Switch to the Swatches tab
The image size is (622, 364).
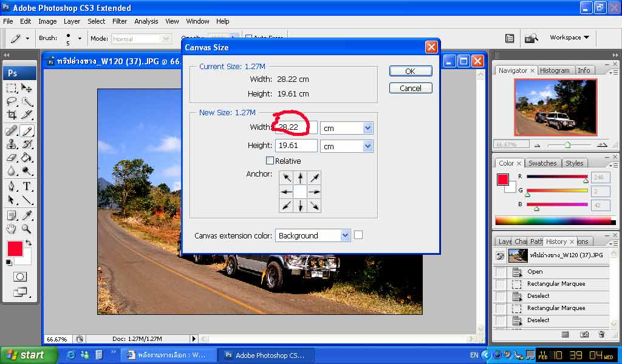542,163
